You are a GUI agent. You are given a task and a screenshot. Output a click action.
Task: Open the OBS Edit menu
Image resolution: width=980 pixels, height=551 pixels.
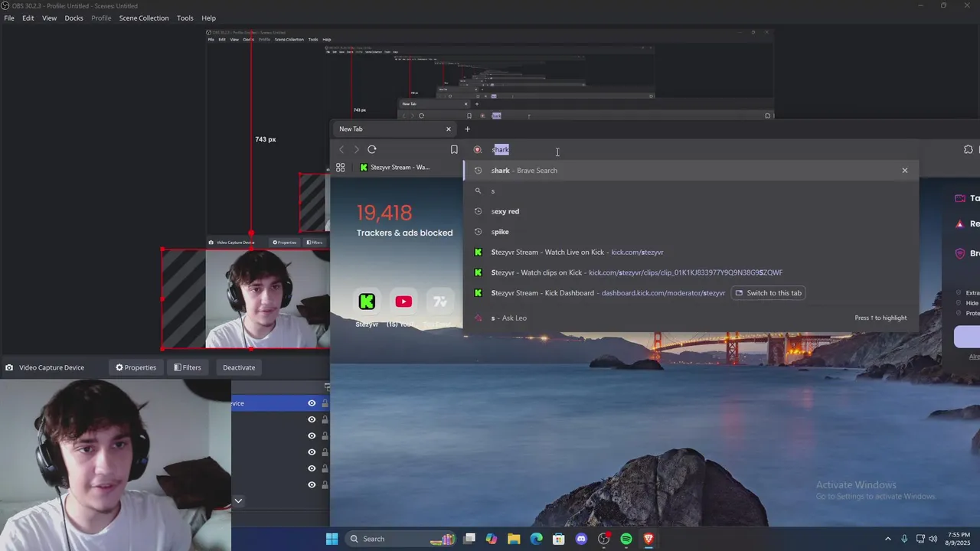[28, 18]
